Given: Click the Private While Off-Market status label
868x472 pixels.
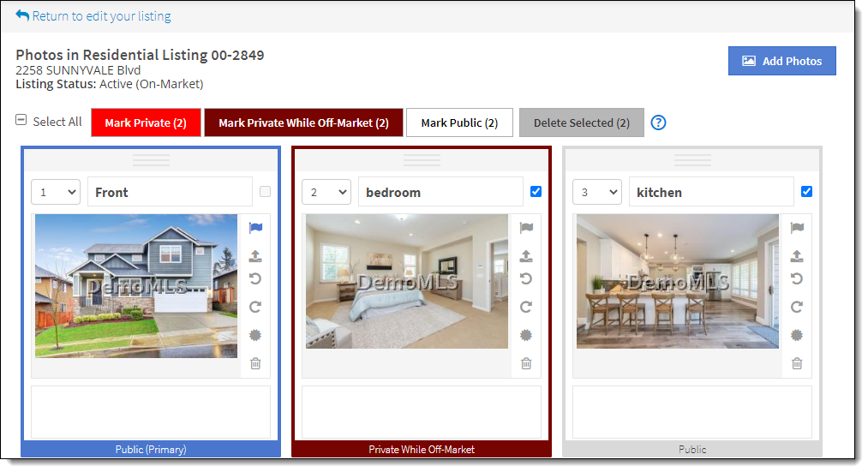Looking at the screenshot, I should click(422, 450).
